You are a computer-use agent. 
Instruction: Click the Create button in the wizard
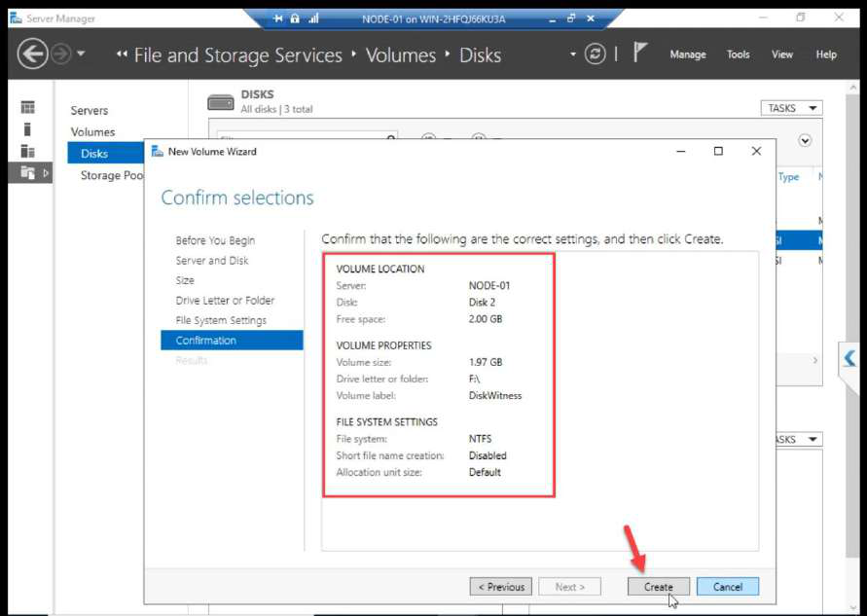658,586
